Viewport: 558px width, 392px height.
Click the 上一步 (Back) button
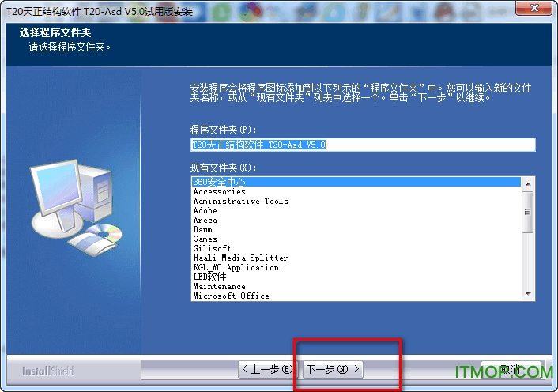tap(266, 369)
